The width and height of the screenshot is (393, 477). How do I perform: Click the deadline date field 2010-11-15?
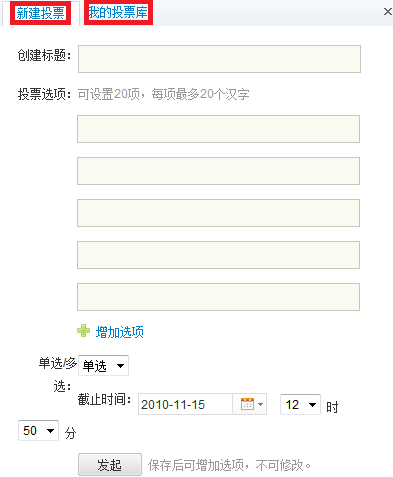coord(185,404)
